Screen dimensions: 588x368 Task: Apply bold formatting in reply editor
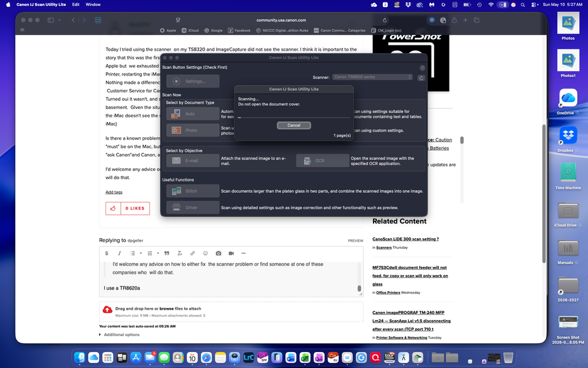(107, 254)
